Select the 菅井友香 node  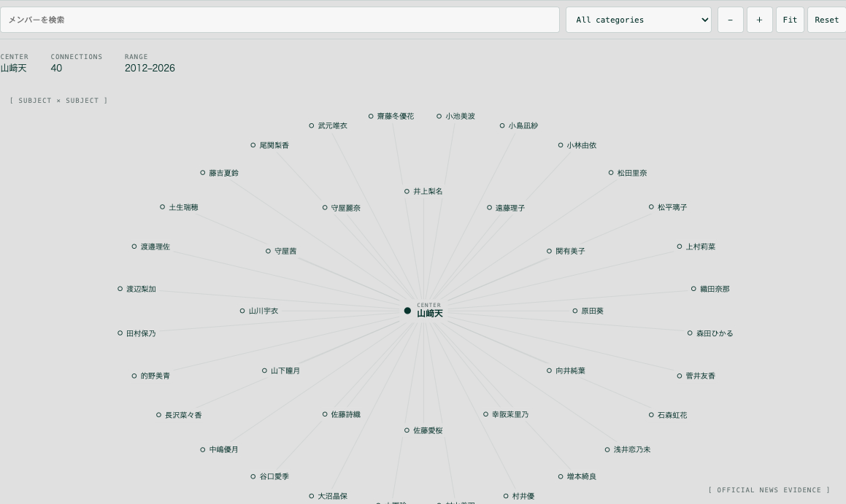coord(696,376)
